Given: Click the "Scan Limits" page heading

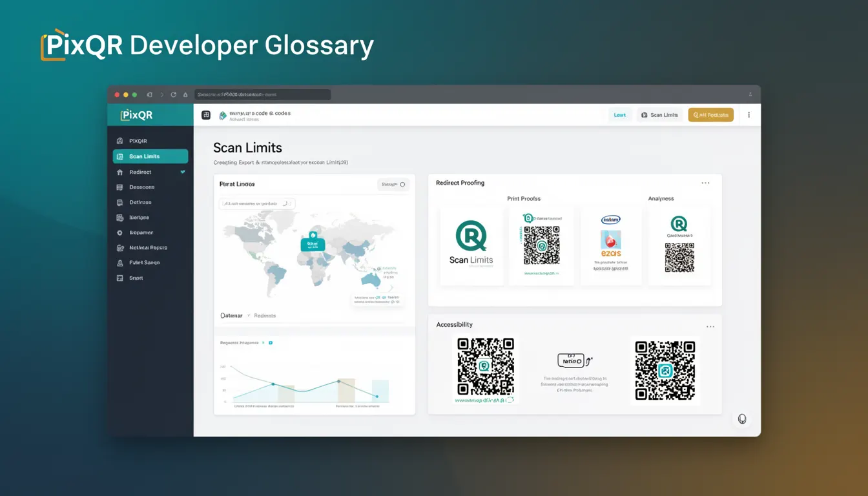Looking at the screenshot, I should pos(247,148).
